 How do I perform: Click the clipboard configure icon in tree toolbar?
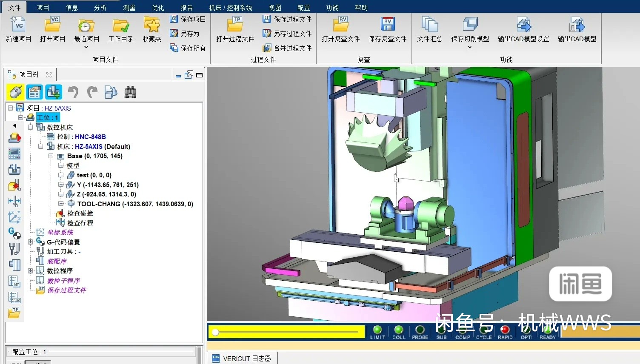[x=34, y=92]
